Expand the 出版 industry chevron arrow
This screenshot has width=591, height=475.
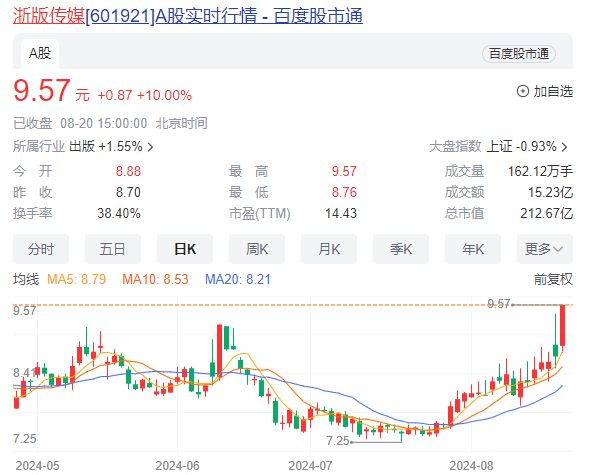(150, 147)
